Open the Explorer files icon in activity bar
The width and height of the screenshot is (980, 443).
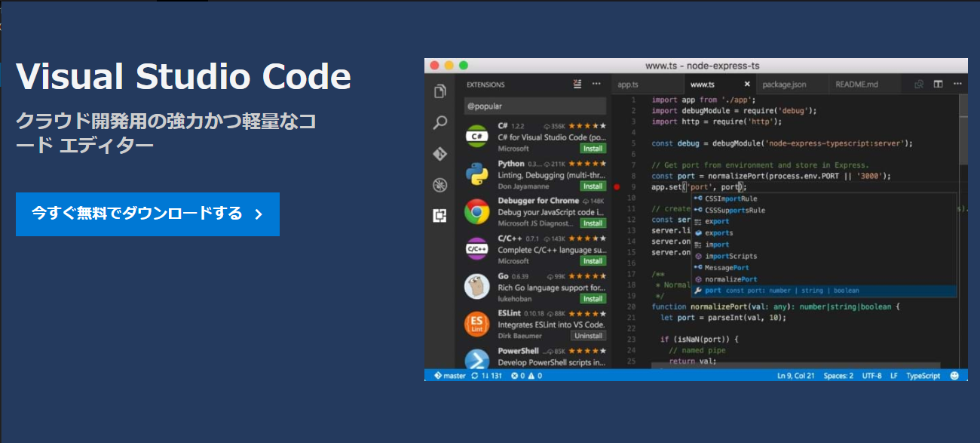click(x=439, y=91)
